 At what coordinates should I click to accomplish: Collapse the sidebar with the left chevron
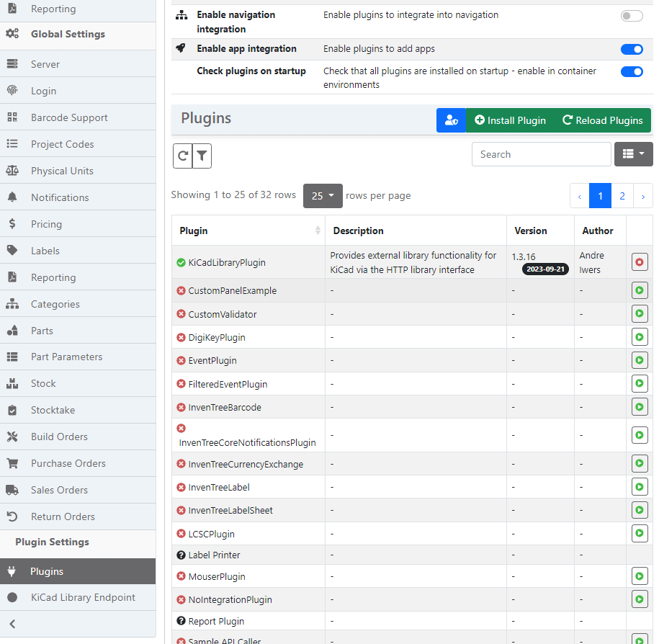(x=13, y=624)
